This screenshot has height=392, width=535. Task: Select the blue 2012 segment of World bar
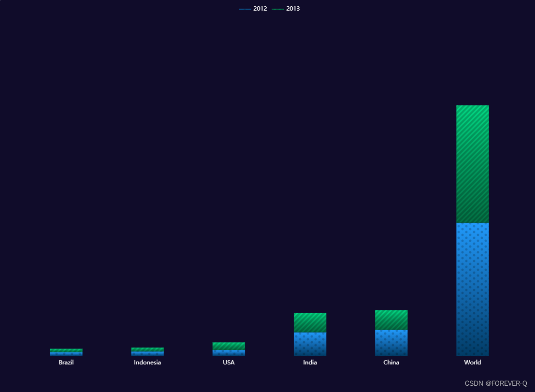coord(472,288)
